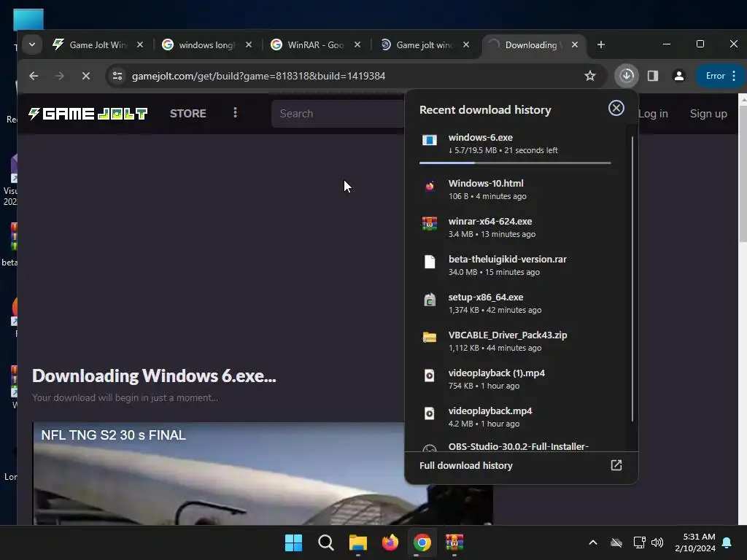Click the videoplayback.mp4 video icon
Screen dimensions: 747x560
[x=429, y=413]
